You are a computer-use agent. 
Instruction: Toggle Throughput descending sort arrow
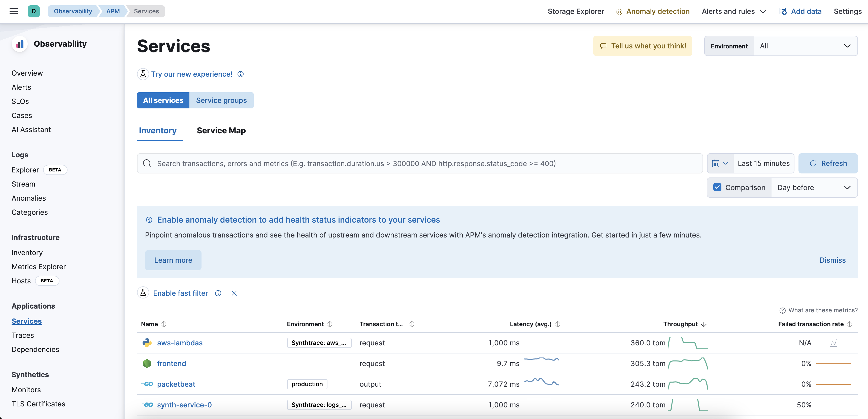pos(704,324)
